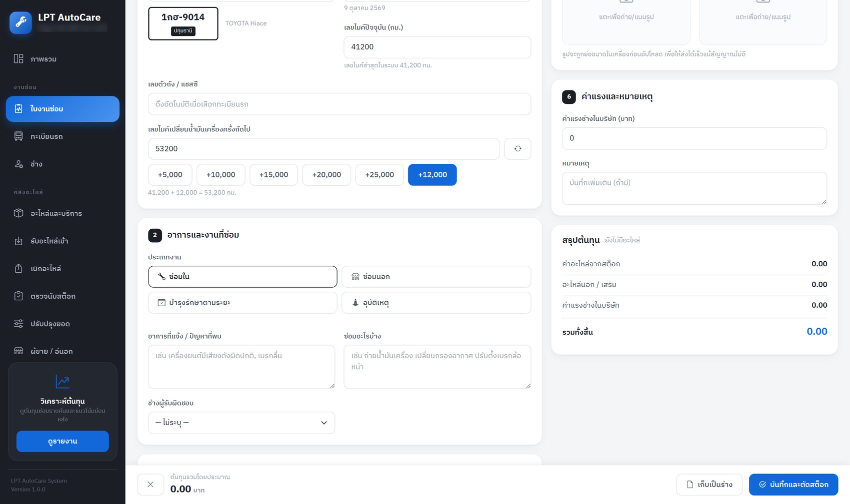Select the +10,000 mileage preset

point(220,175)
